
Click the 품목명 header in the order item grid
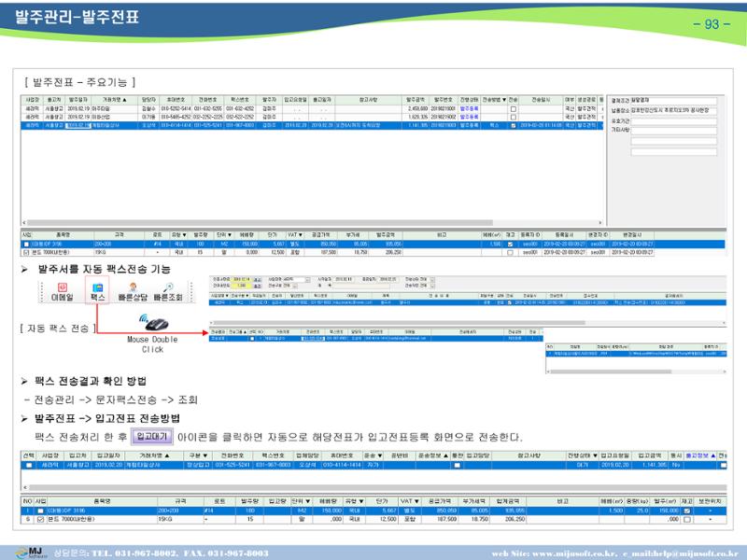click(x=63, y=235)
